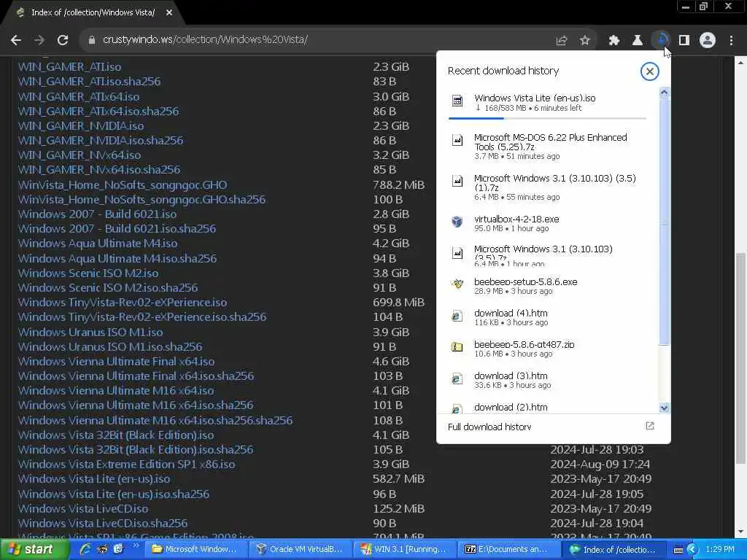Open WIN_GAMER_ATI.iso link

coord(69,66)
